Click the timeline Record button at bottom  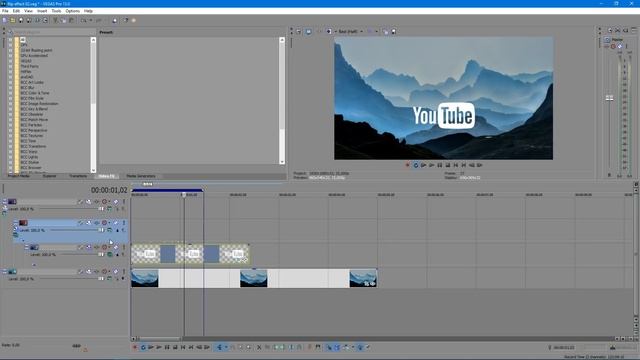(135, 347)
